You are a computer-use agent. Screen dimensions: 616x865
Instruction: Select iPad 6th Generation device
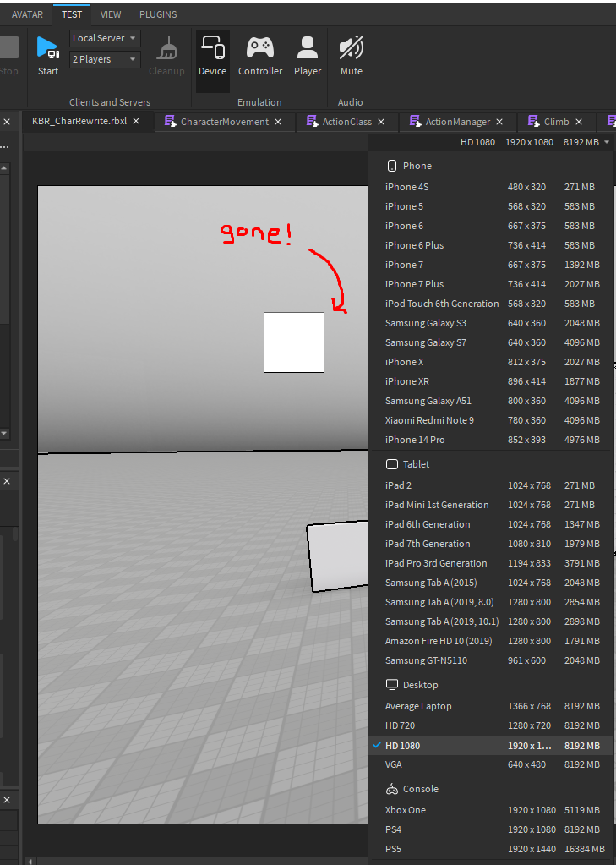[492, 524]
